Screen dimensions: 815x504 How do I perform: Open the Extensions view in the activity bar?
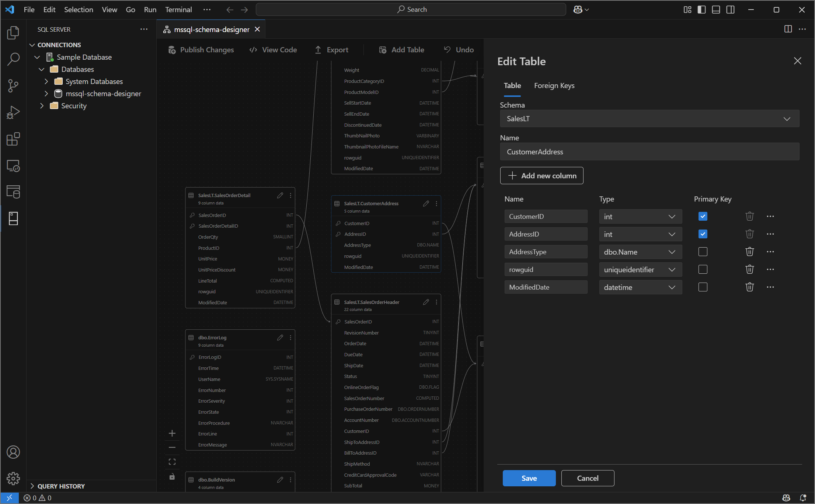pos(13,139)
